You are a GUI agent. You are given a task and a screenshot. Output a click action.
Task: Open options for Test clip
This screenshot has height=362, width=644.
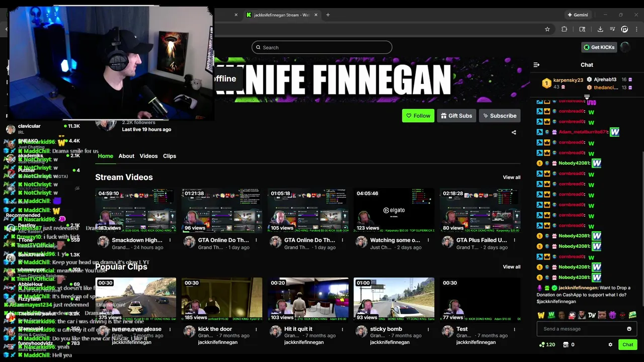coord(514,329)
